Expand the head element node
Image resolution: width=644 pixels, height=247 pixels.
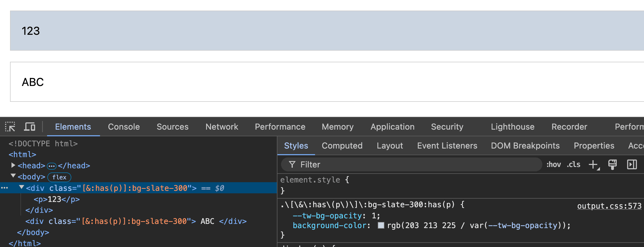[x=13, y=166]
